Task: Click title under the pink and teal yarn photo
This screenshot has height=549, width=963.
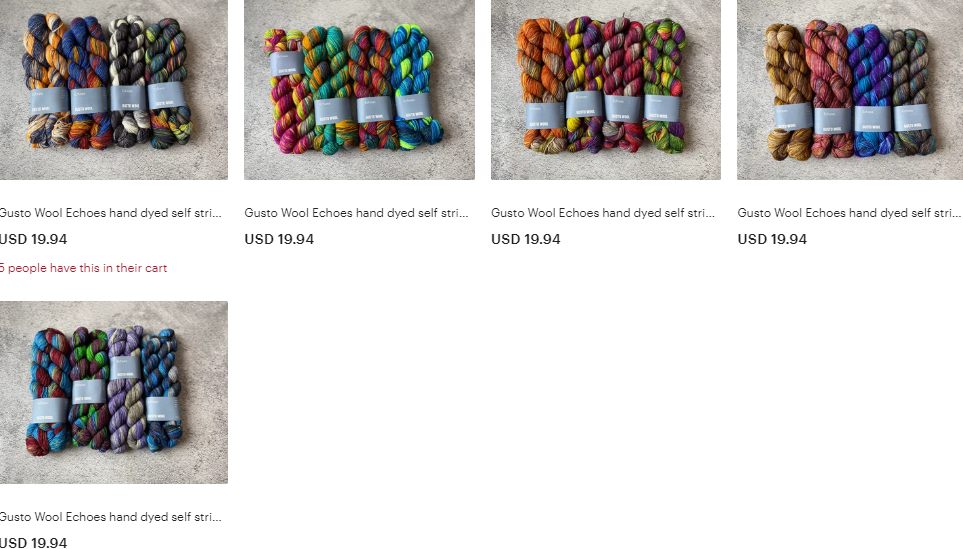Action: tap(356, 213)
